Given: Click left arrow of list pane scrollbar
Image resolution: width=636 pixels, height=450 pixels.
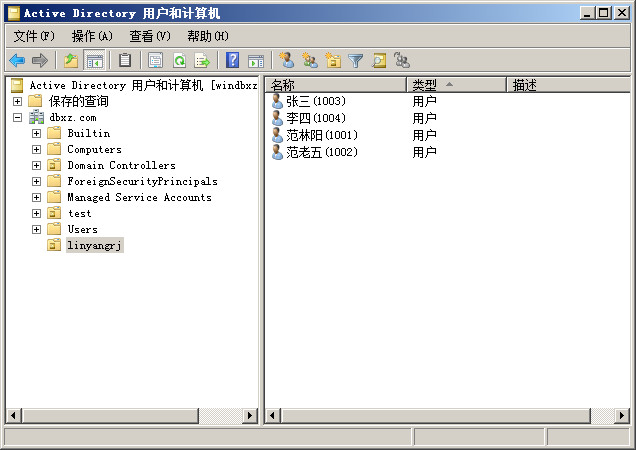Looking at the screenshot, I should click(272, 416).
